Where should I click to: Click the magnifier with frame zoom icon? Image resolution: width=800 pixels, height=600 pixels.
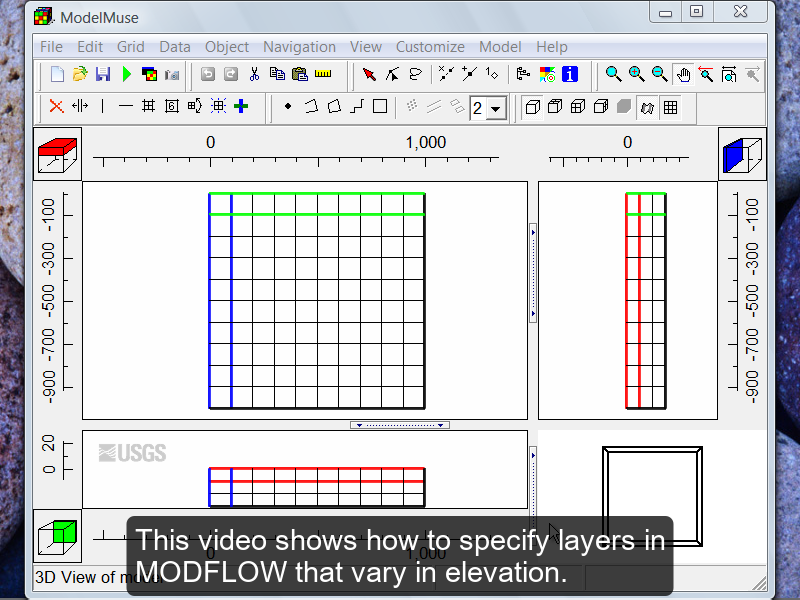729,74
